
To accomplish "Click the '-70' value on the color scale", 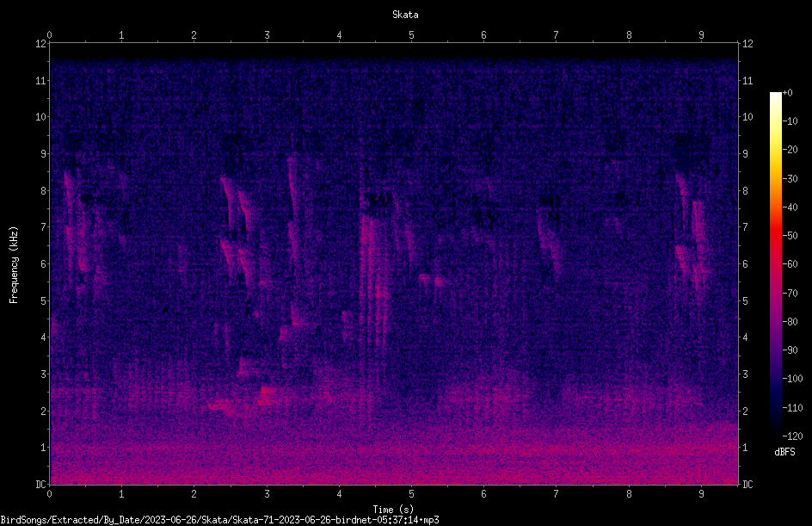I will [x=790, y=294].
